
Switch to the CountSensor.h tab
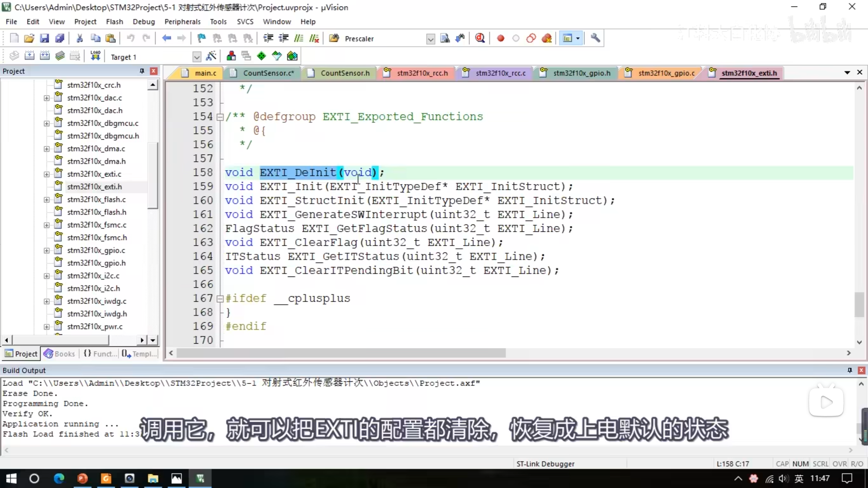(345, 73)
